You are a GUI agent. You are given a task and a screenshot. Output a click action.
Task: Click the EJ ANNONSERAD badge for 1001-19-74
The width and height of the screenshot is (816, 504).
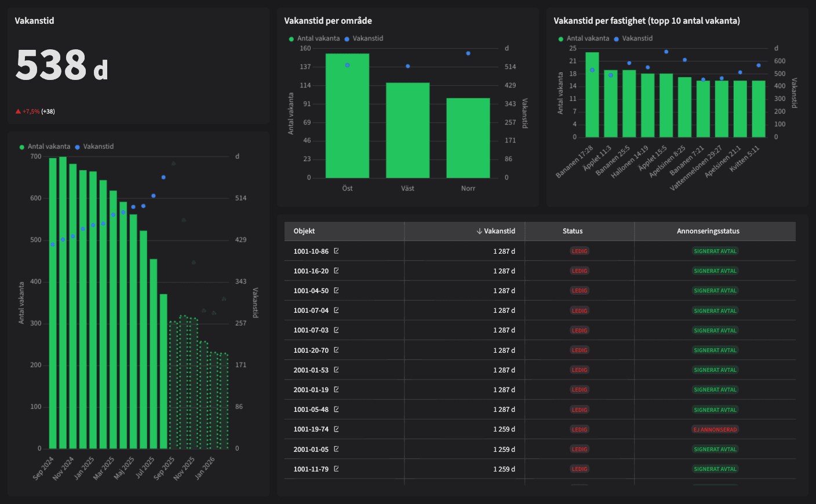[x=715, y=429]
